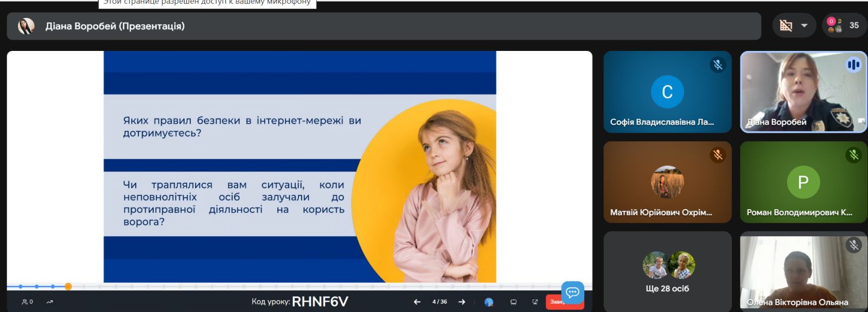Click the trending arrow statistics icon

(50, 302)
